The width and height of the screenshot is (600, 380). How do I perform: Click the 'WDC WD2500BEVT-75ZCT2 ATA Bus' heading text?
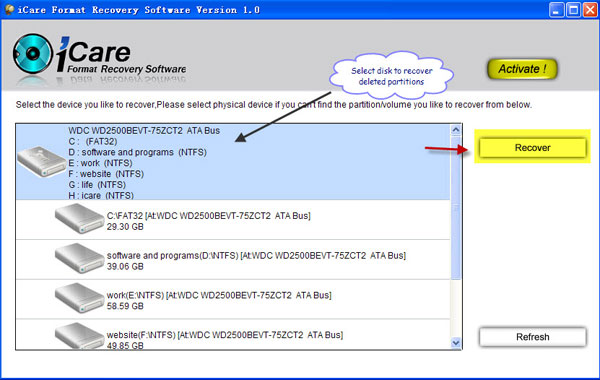click(x=144, y=130)
